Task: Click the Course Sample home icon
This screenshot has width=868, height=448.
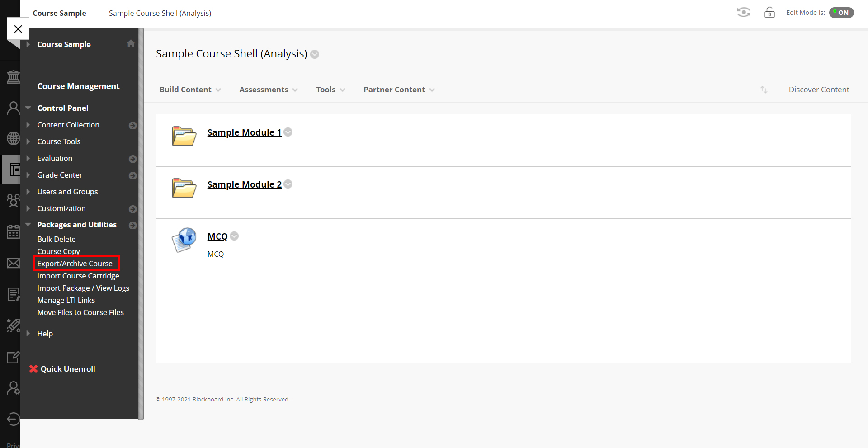Action: (131, 43)
